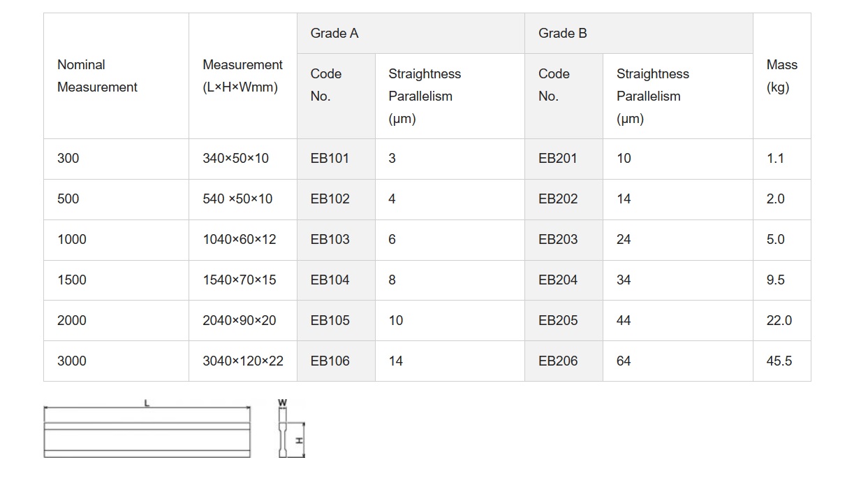Select the EB201 Grade B code
868x483 pixels.
[558, 158]
